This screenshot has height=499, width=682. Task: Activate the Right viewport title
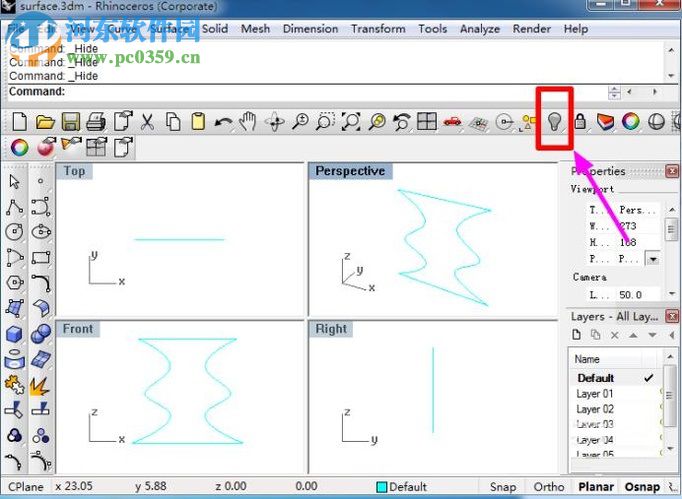coord(331,329)
